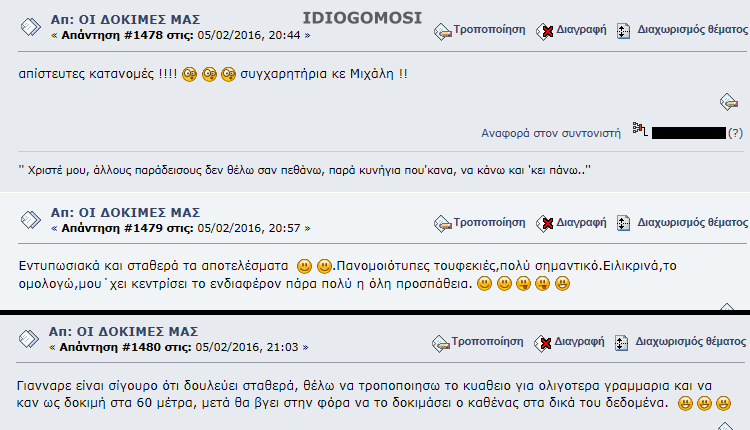This screenshot has width=750, height=430.
Task: Click the Τροποποίηση pencil icon on reply #1479
Action: coord(442,223)
